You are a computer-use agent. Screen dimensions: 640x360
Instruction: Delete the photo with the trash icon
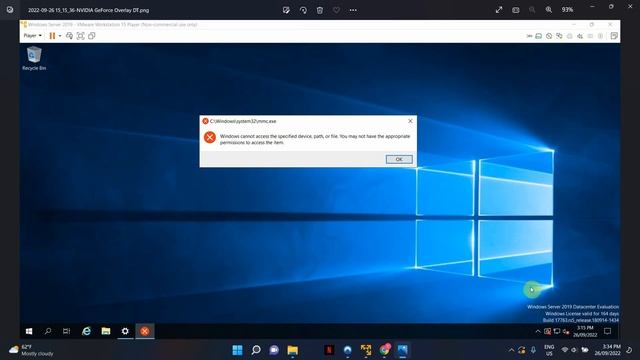click(320, 10)
